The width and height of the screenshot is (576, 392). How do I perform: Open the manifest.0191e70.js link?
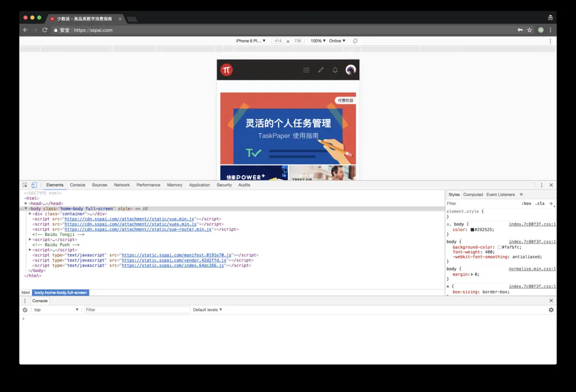(x=176, y=255)
